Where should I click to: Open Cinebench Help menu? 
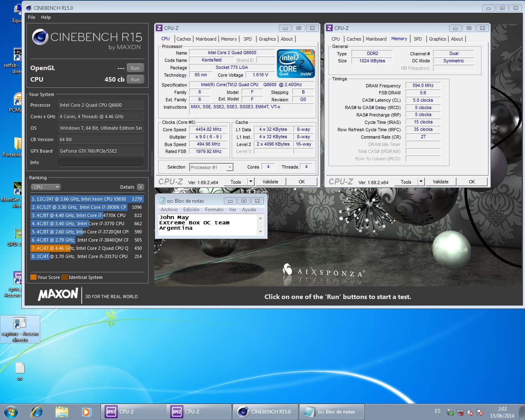[46, 17]
